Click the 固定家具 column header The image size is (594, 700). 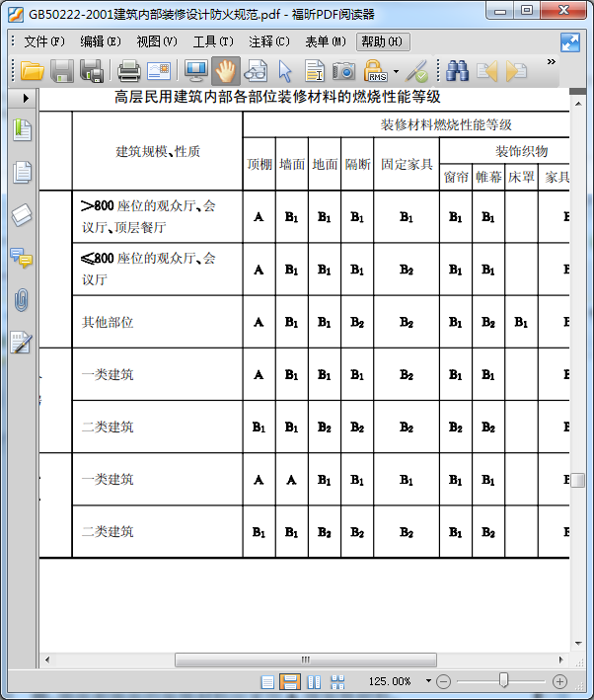click(407, 164)
